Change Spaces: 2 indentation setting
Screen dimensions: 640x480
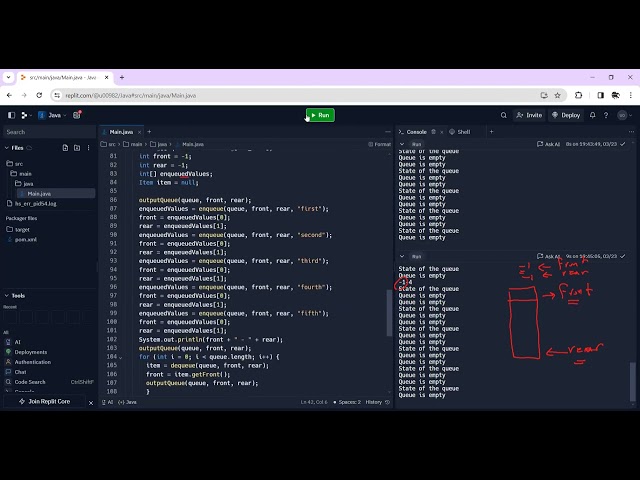[x=347, y=402]
